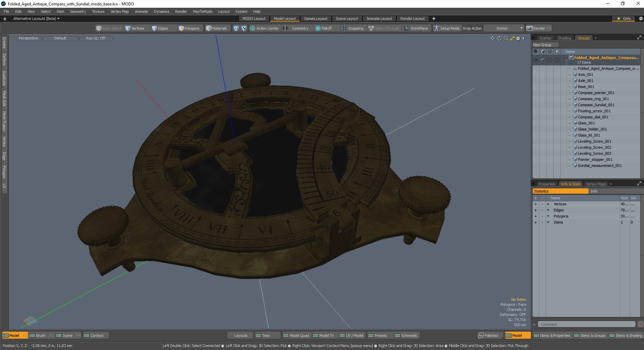The image size is (644, 350).
Task: Open the Vertex Map menu
Action: coord(120,11)
